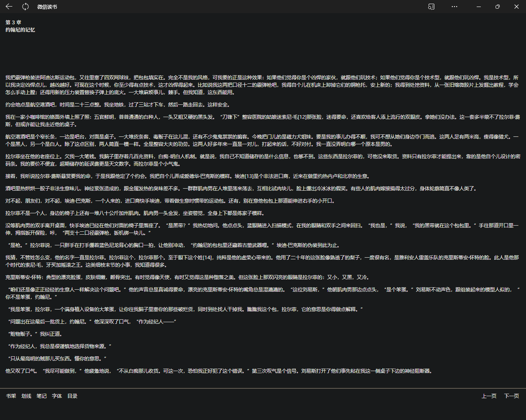The image size is (526, 420).
Task: Go to 上一页 previous page
Action: click(x=489, y=396)
